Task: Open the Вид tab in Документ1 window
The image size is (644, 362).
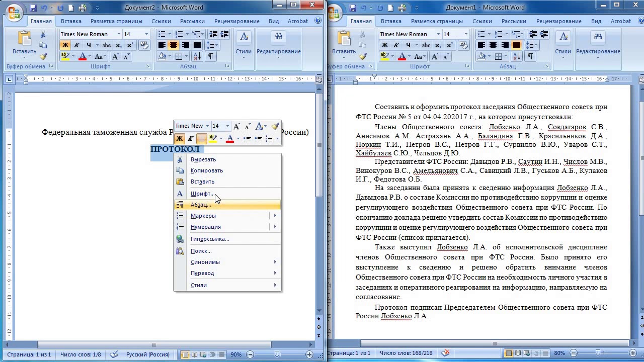Action: point(596,21)
